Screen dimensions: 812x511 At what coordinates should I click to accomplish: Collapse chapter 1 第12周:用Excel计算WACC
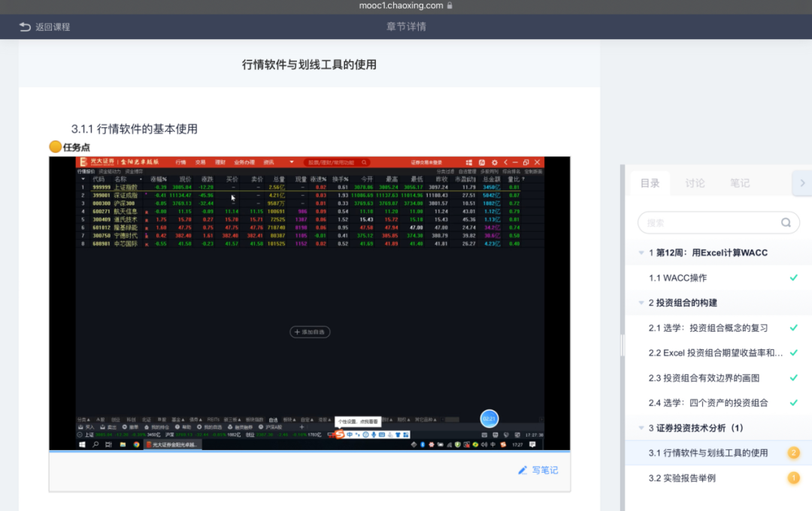[641, 253]
